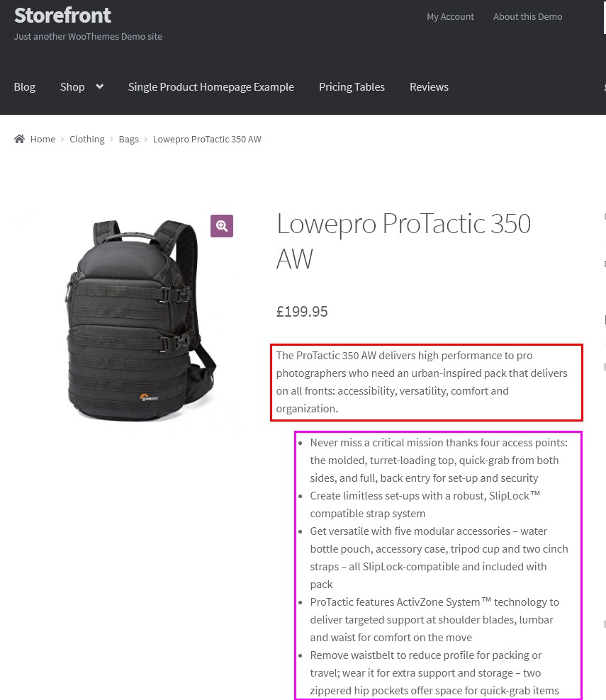Screen dimensions: 606x700
Task: Go to Home in breadcrumb
Action: [43, 140]
